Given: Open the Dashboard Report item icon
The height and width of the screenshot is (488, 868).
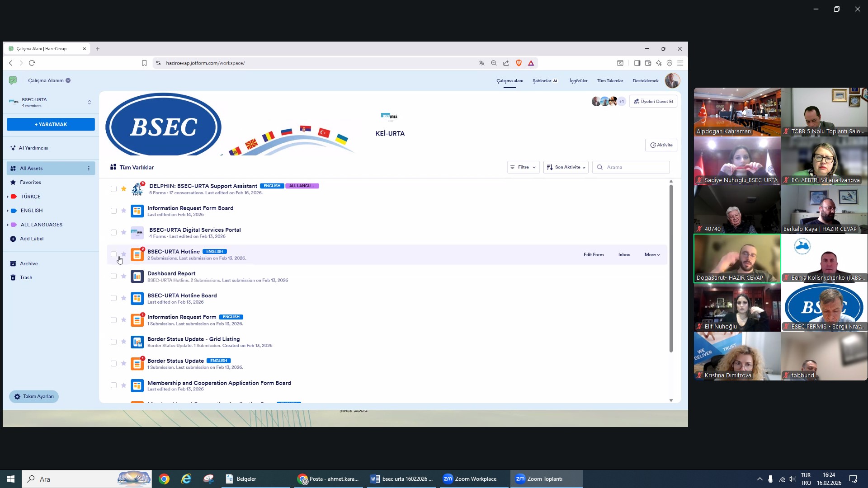Looking at the screenshot, I should click(x=137, y=277).
